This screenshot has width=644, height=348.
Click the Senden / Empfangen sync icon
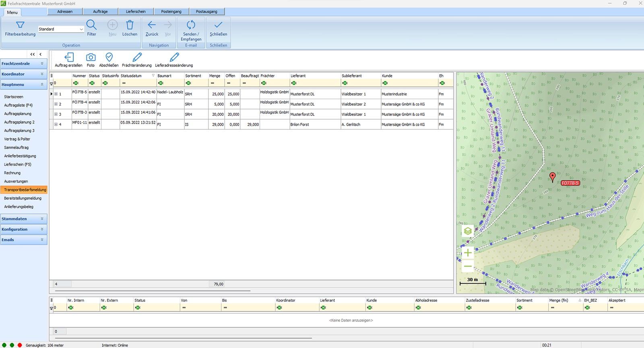pyautogui.click(x=191, y=25)
